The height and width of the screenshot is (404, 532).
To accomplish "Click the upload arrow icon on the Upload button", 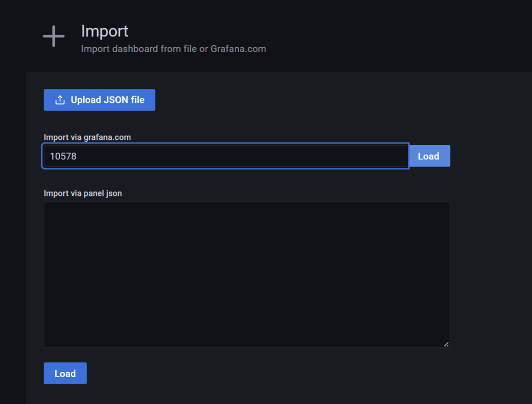I will (60, 100).
